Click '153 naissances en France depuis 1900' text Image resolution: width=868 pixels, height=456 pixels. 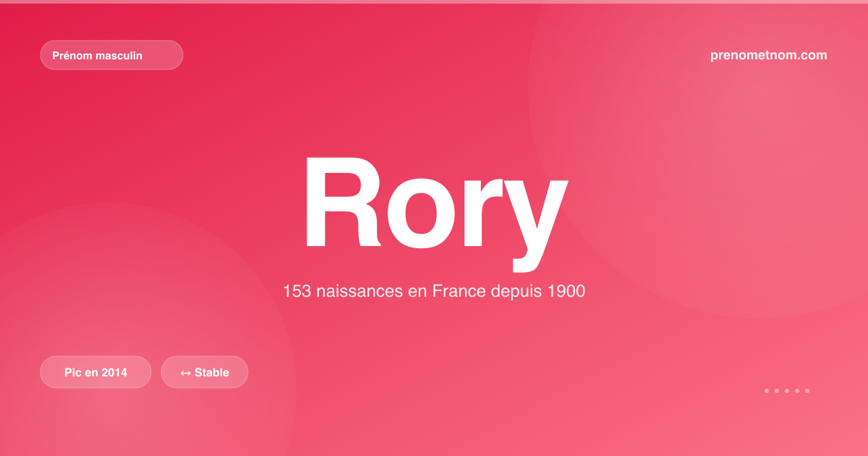pyautogui.click(x=434, y=292)
